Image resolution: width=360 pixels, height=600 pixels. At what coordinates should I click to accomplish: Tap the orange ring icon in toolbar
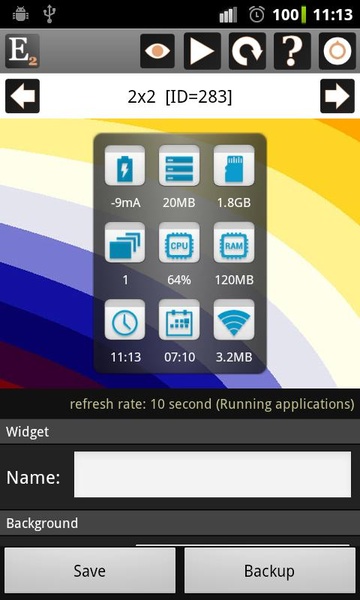coord(337,51)
